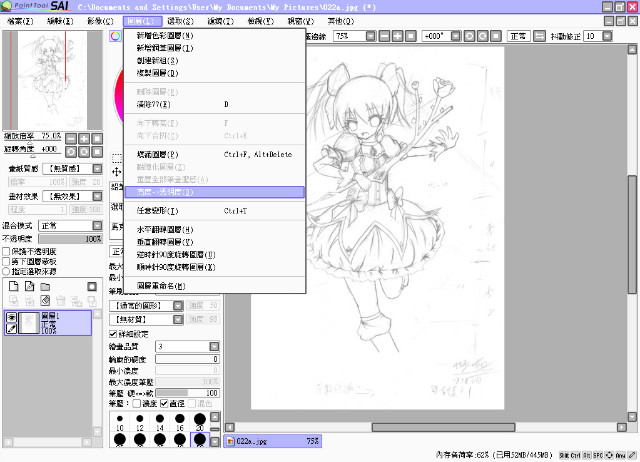Create a new layer folder icon
Viewport: 640px width, 462px height.
[x=45, y=287]
